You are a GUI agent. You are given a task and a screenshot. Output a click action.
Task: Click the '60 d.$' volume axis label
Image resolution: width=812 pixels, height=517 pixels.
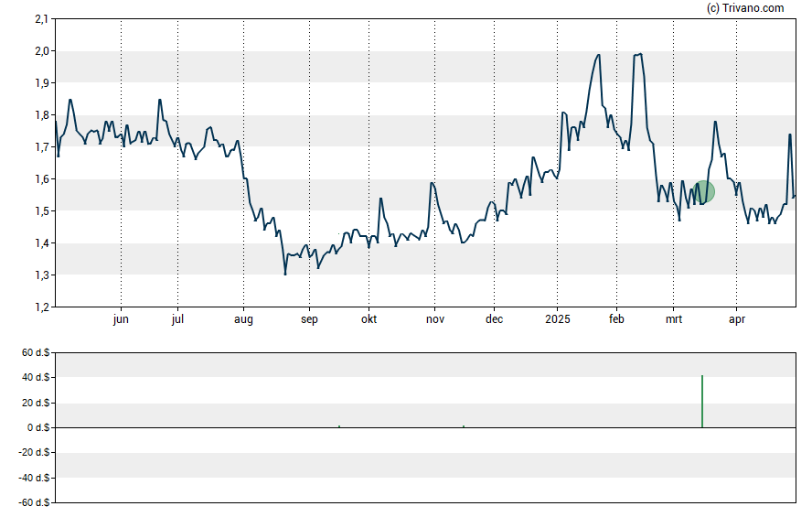[x=36, y=353]
